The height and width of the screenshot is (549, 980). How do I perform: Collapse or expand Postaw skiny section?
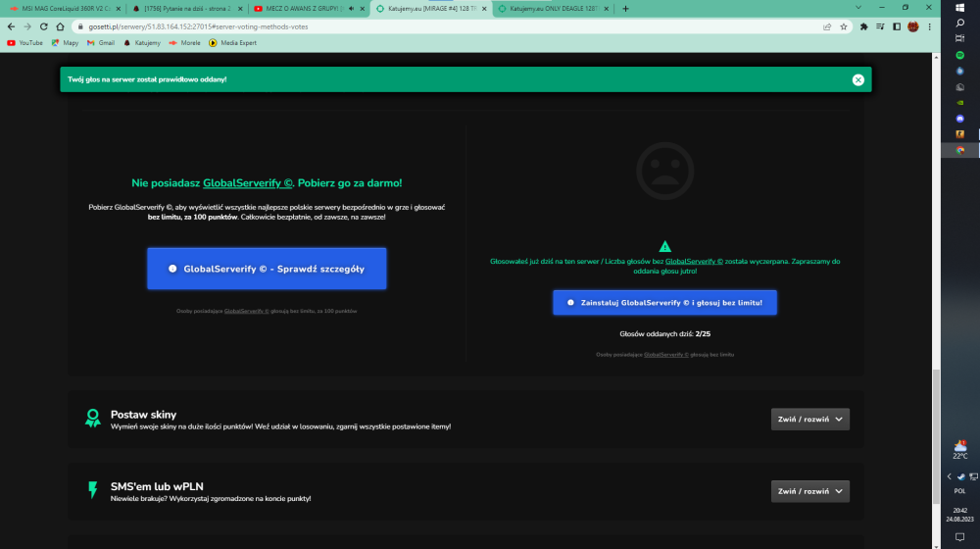[810, 419]
